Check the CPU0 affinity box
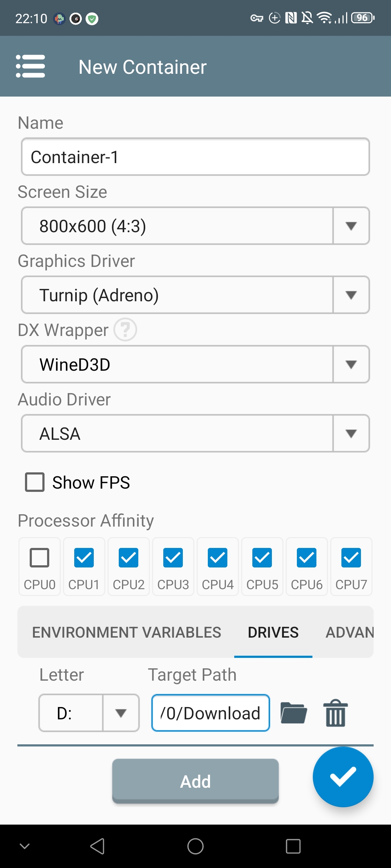 (x=39, y=558)
